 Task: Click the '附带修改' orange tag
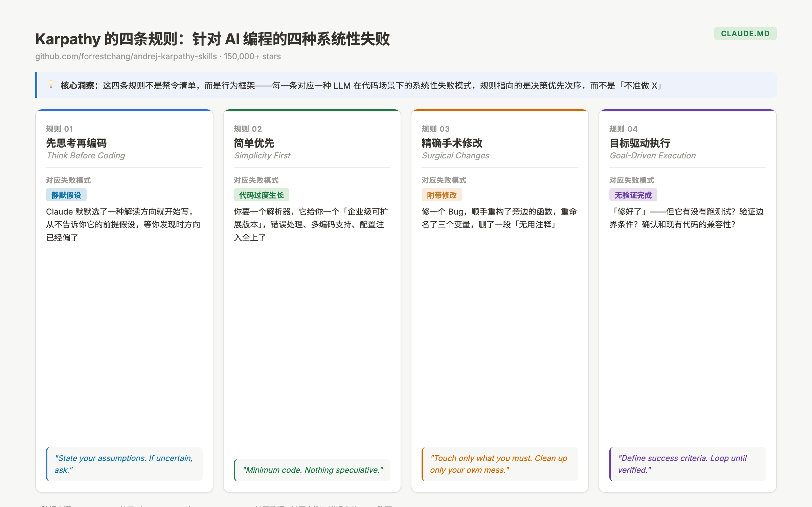coord(442,195)
